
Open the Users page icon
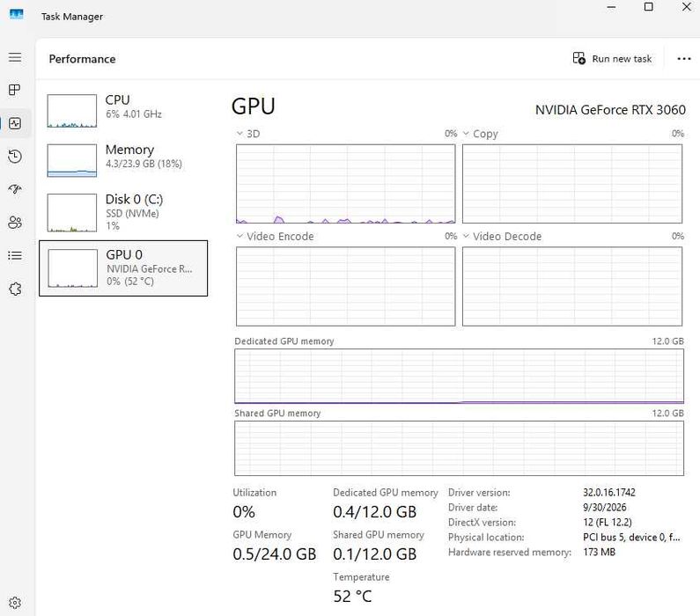coord(15,222)
